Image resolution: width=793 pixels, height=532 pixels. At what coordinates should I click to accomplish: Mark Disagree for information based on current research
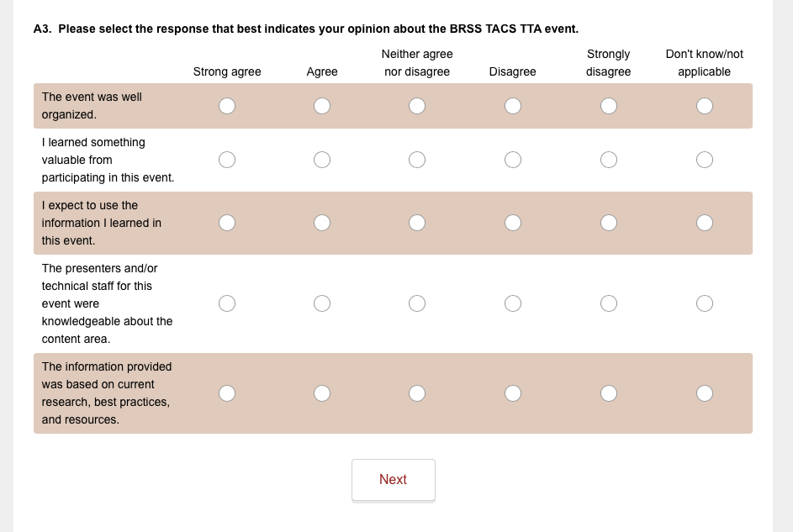click(x=513, y=393)
